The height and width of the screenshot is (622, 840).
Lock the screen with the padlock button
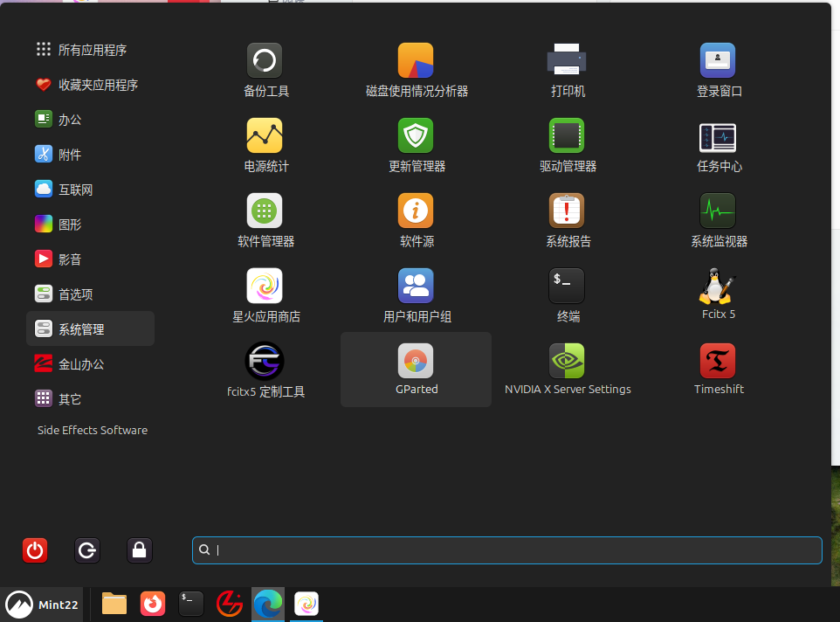point(140,550)
